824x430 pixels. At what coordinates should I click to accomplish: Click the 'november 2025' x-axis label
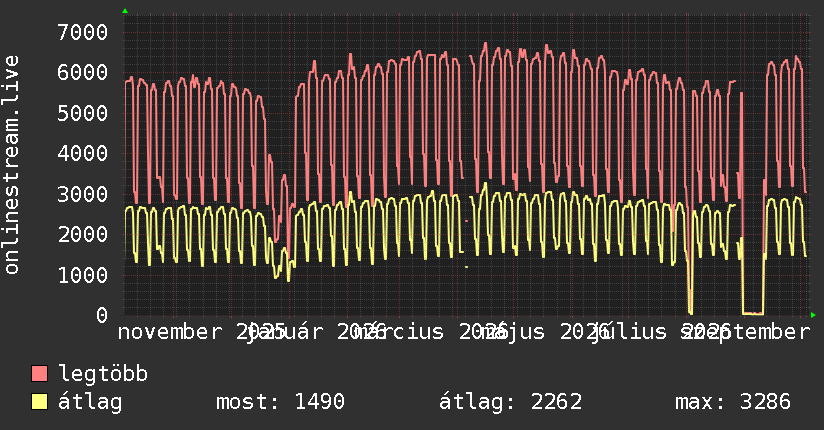[201, 332]
